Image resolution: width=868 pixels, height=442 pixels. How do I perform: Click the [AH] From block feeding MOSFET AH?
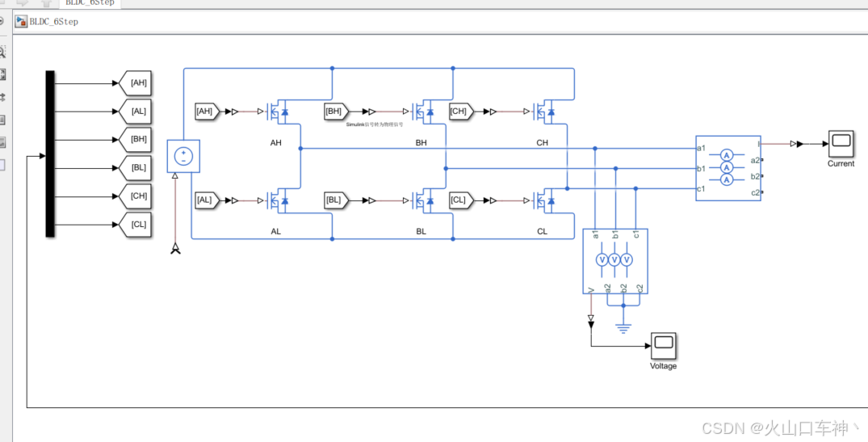pyautogui.click(x=208, y=112)
